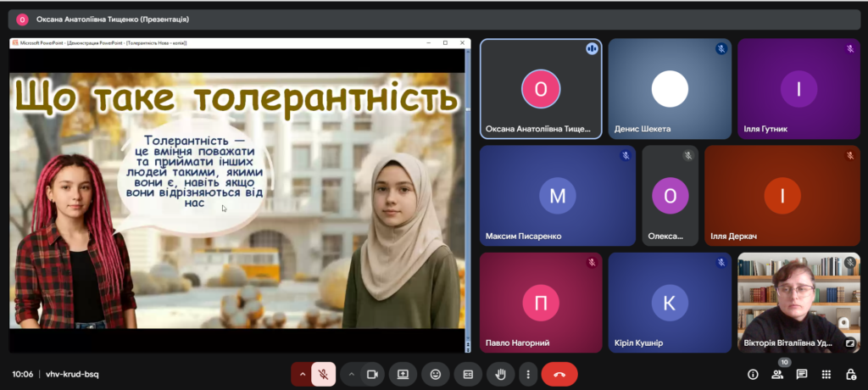868x390 pixels.
Task: Expand video settings arrow beside camera
Action: pyautogui.click(x=351, y=374)
